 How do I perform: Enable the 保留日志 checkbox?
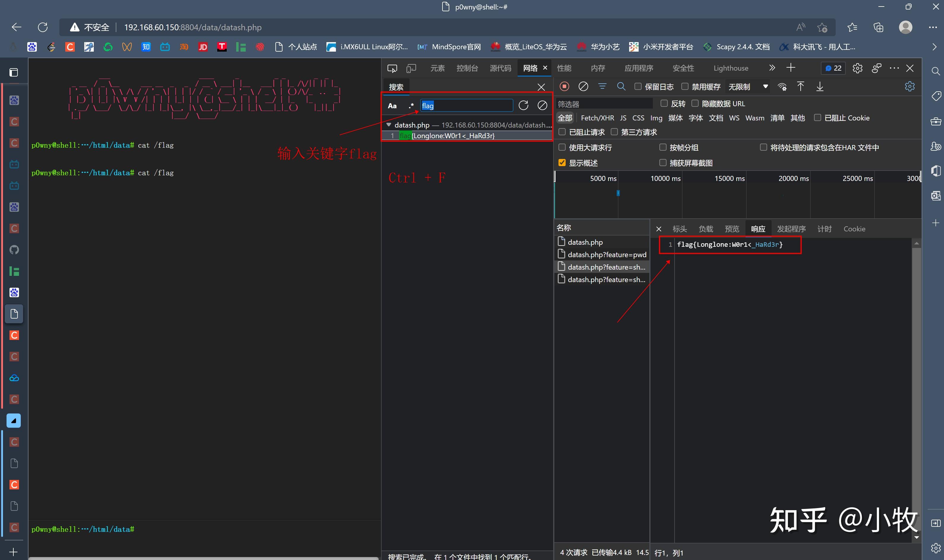pos(638,86)
